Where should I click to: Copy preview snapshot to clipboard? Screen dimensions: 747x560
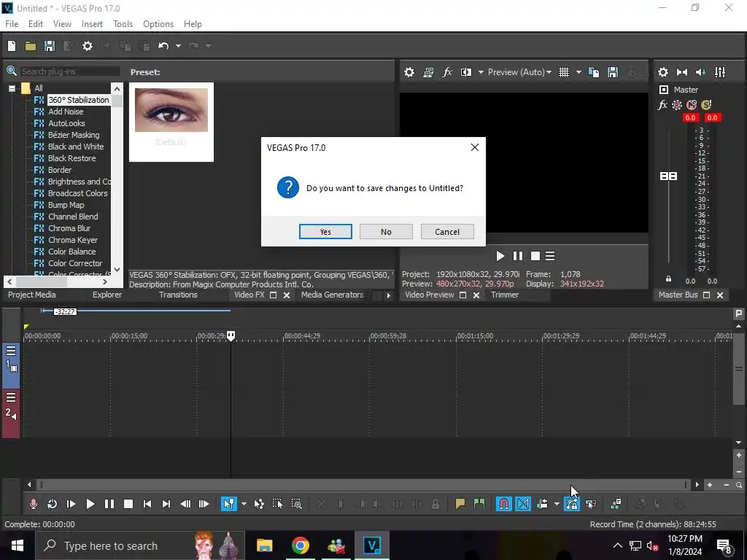[594, 72]
